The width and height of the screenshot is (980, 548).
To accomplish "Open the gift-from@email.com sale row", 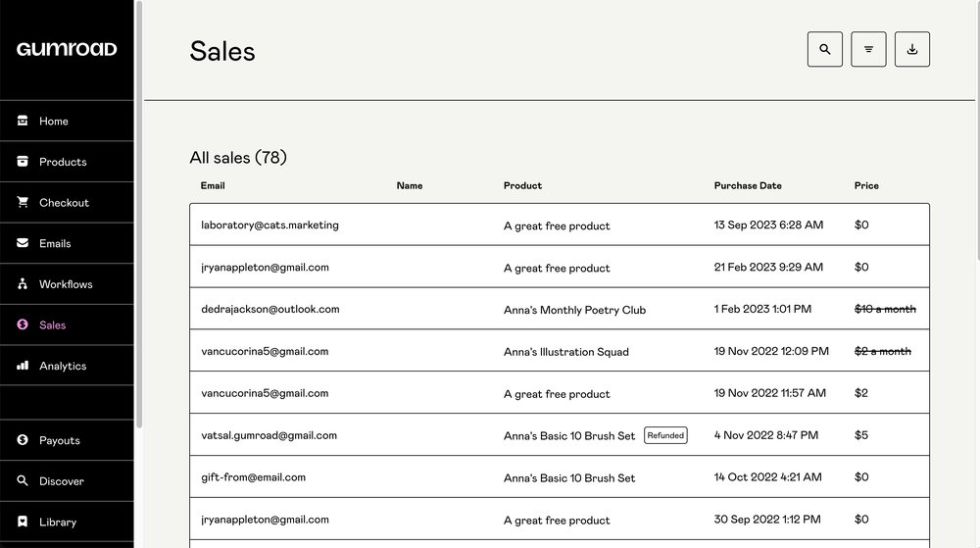I will 560,476.
